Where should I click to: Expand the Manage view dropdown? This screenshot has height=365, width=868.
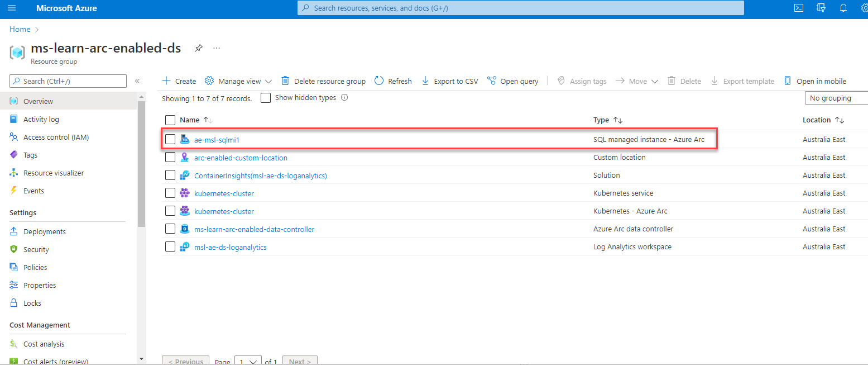[x=238, y=81]
